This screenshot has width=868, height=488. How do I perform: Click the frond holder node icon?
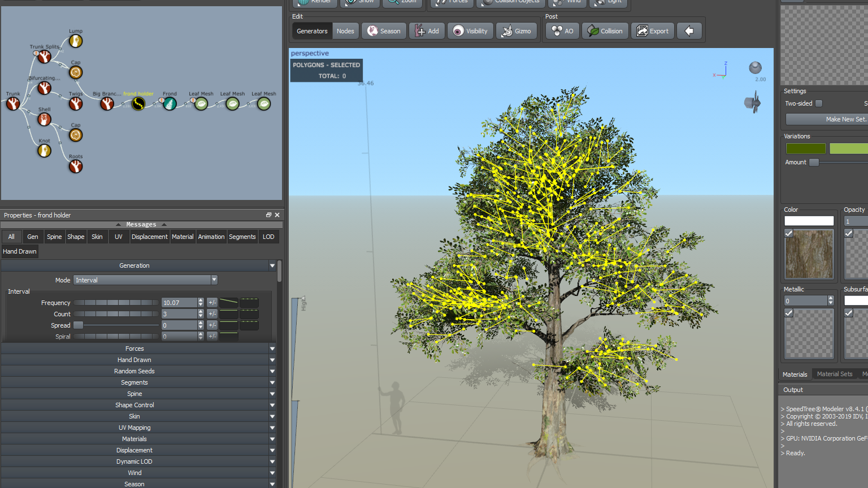[x=138, y=104]
